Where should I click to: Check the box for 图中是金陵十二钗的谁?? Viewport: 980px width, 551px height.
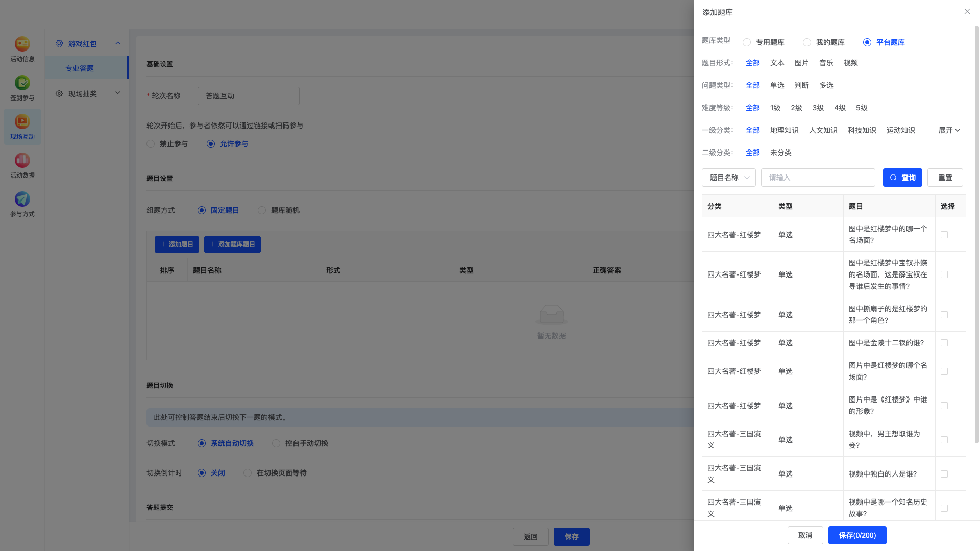(944, 343)
